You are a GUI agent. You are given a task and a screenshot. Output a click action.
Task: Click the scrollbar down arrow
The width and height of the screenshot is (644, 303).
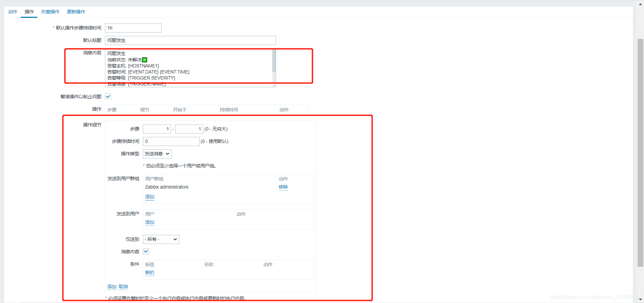640,299
